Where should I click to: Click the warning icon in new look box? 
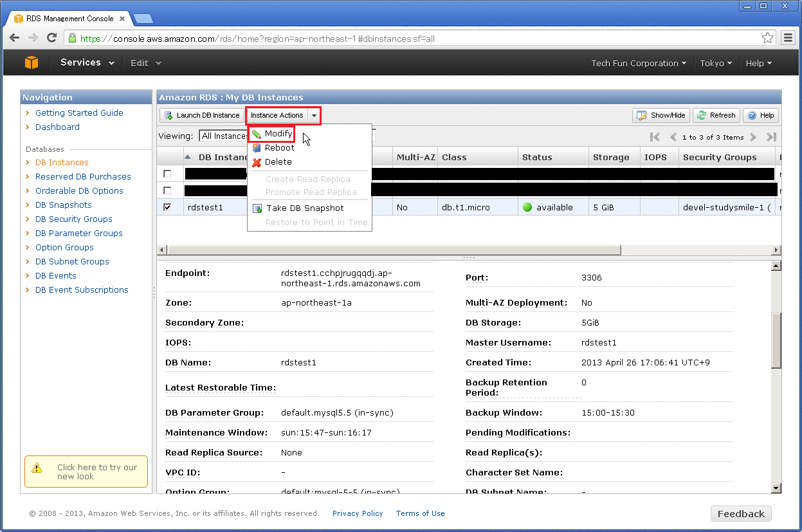pyautogui.click(x=37, y=468)
